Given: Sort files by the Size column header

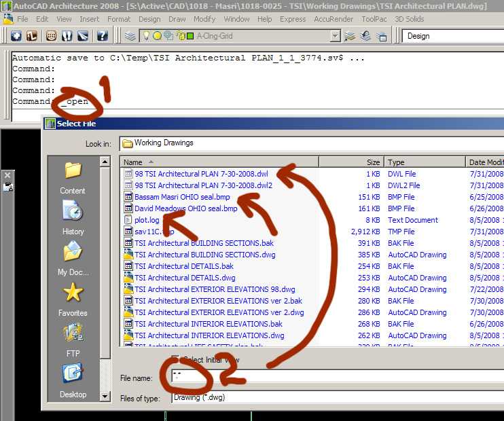Looking at the screenshot, I should coord(351,162).
